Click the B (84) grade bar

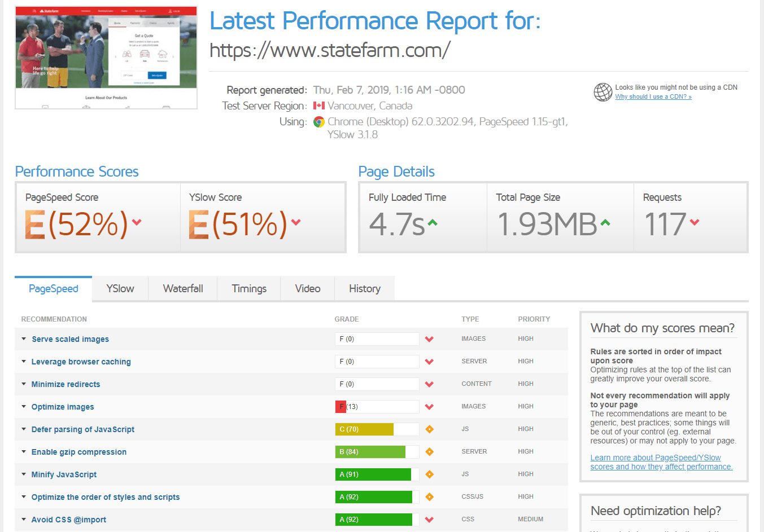[x=377, y=452]
